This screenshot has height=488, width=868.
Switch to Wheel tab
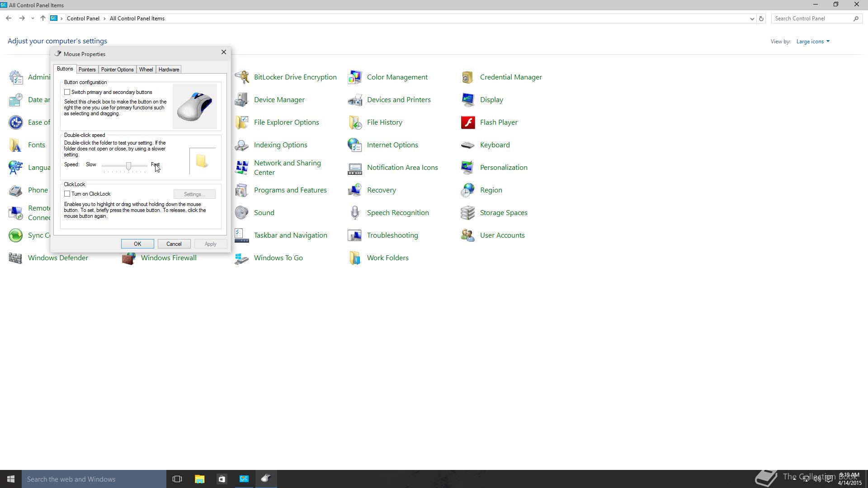click(146, 70)
